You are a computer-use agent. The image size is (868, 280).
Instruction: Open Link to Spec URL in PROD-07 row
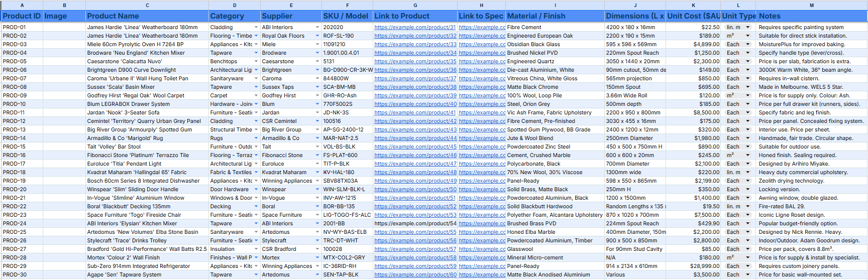pyautogui.click(x=482, y=79)
